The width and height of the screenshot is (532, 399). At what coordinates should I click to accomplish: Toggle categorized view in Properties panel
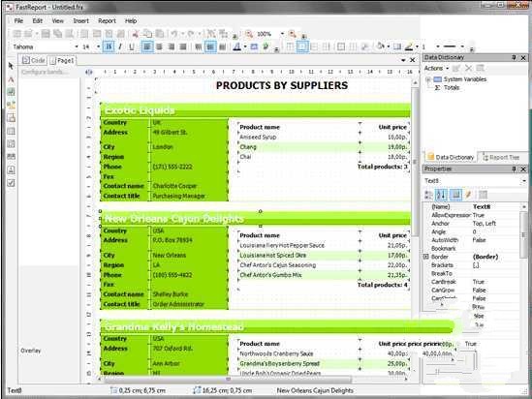[429, 195]
